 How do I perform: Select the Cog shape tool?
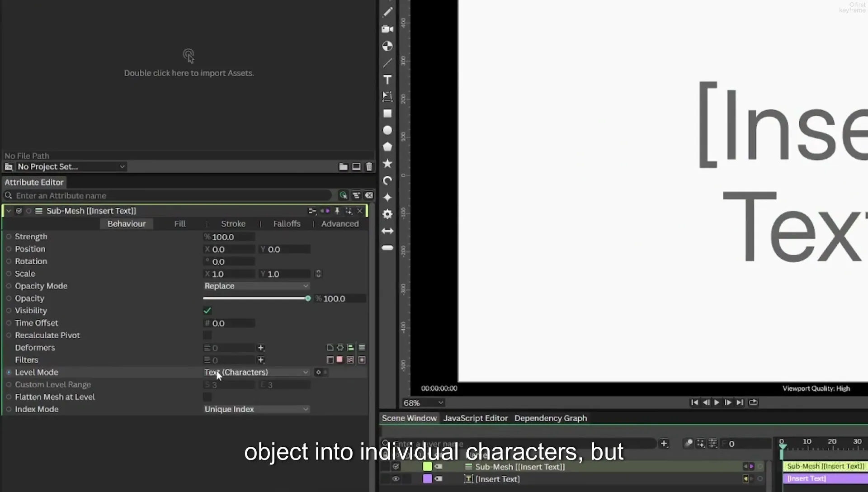click(387, 214)
